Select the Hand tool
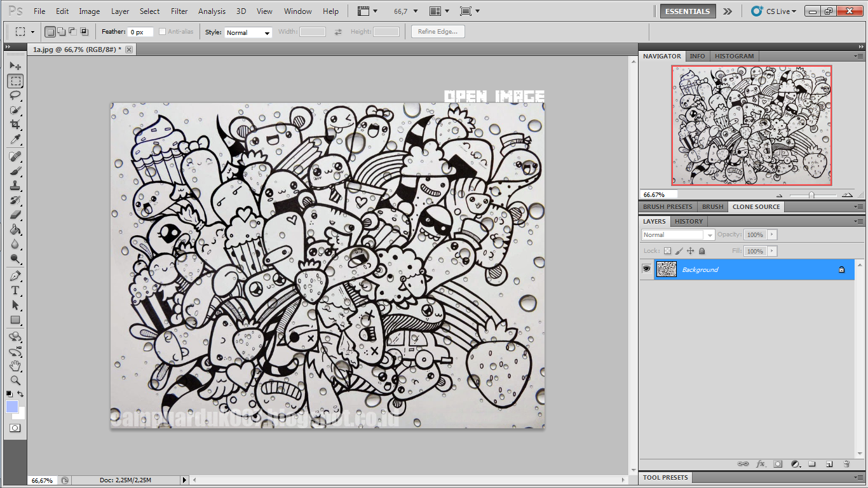The image size is (868, 488). click(15, 366)
